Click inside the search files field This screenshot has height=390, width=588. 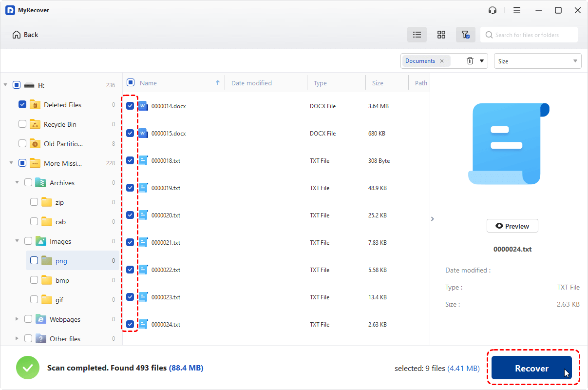pos(531,35)
